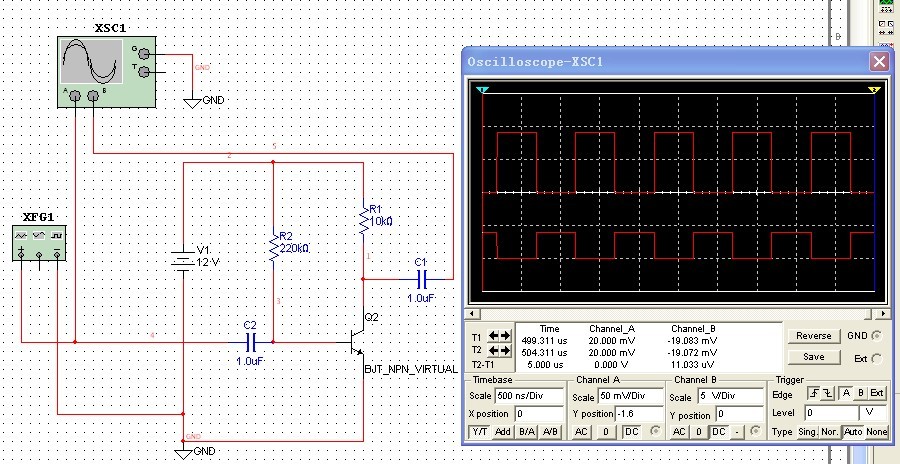Move cursor T1 with its right arrow

506,337
